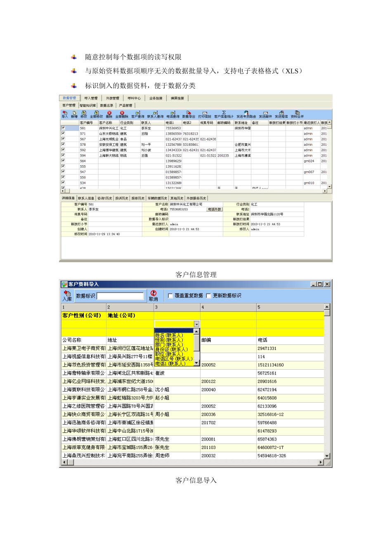Click the 入库 icon in import window
392x555 pixels.
click(67, 296)
